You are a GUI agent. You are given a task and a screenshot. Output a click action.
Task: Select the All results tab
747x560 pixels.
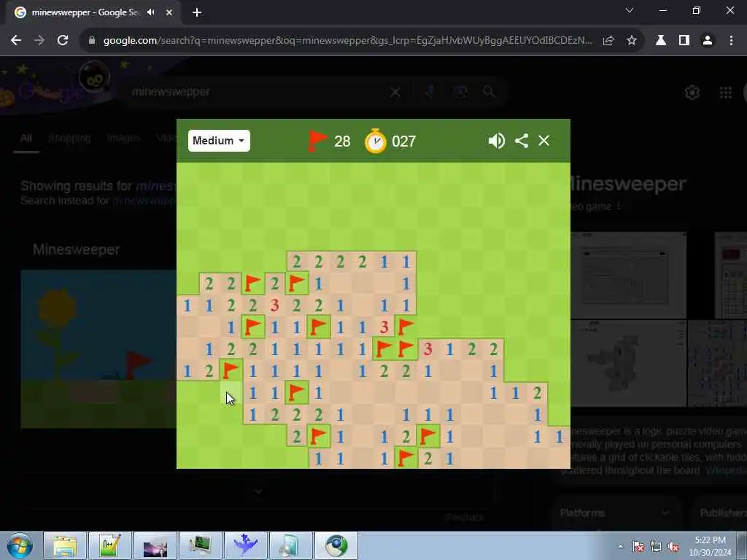tap(26, 138)
